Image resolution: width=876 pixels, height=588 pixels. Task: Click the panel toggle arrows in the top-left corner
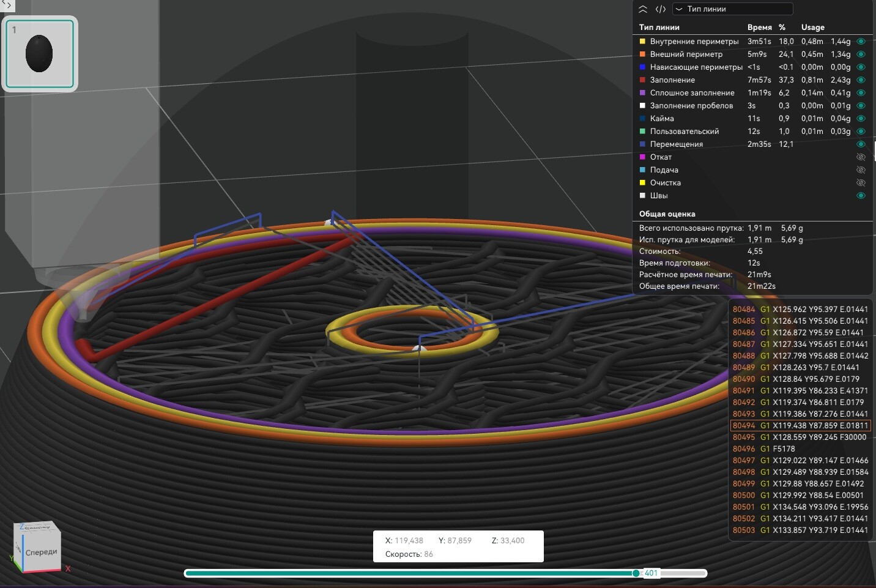pos(7,5)
